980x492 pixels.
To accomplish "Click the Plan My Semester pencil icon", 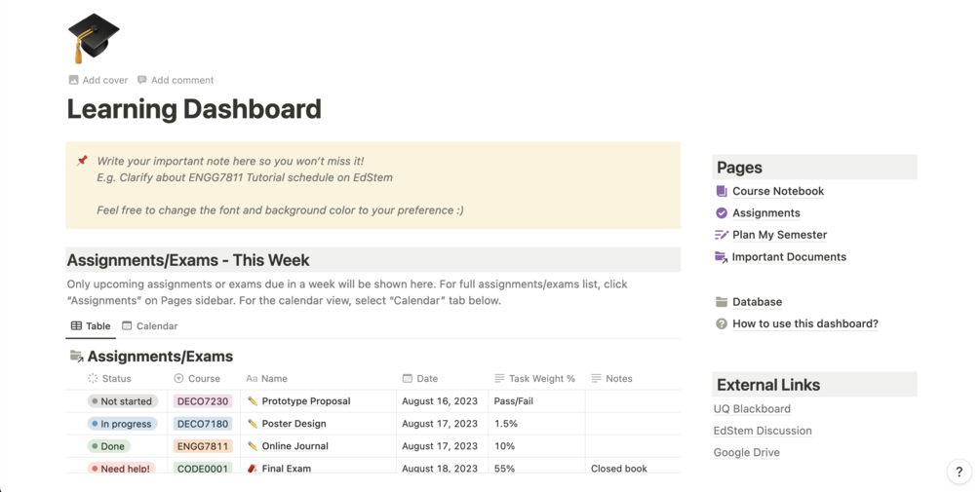I will point(722,235).
